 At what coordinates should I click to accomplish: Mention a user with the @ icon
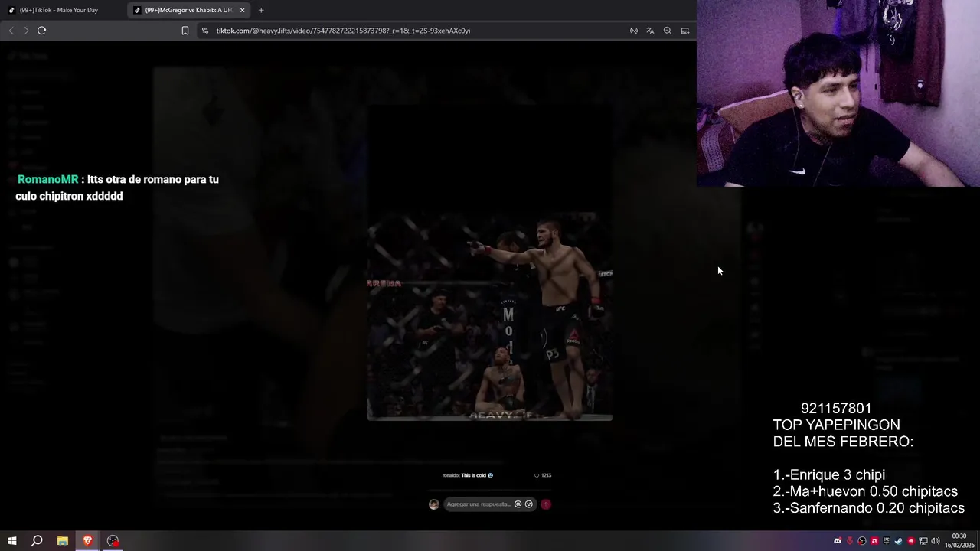[x=518, y=504]
